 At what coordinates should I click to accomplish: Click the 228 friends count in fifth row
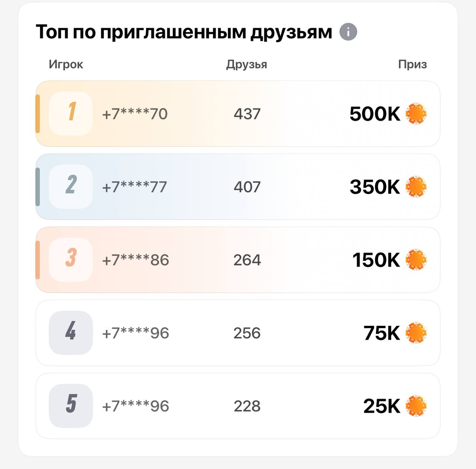point(247,406)
